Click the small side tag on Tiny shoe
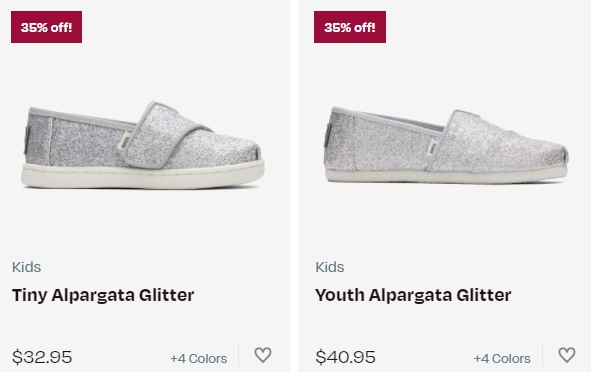591x372 pixels. coord(124,141)
